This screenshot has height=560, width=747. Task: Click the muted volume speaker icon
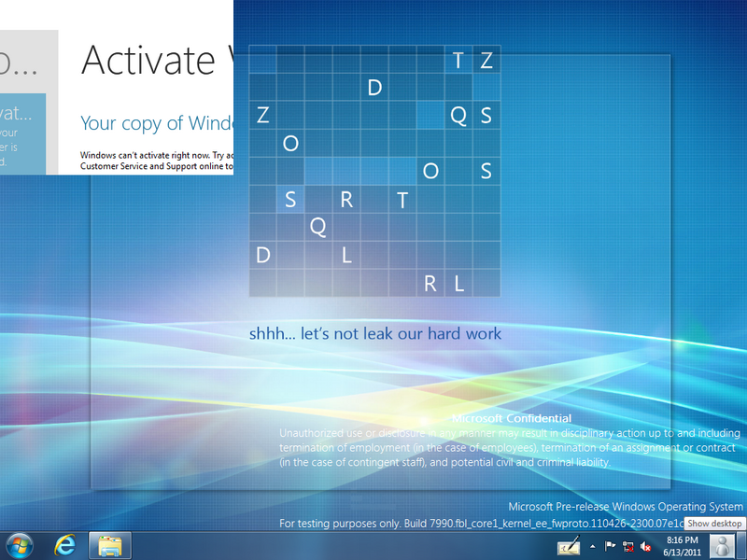click(x=646, y=546)
